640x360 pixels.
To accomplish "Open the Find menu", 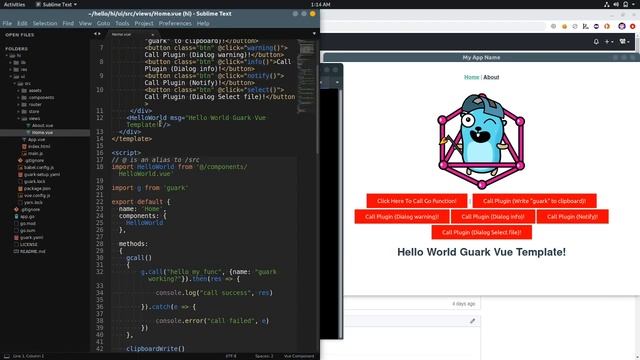I will [x=68, y=23].
